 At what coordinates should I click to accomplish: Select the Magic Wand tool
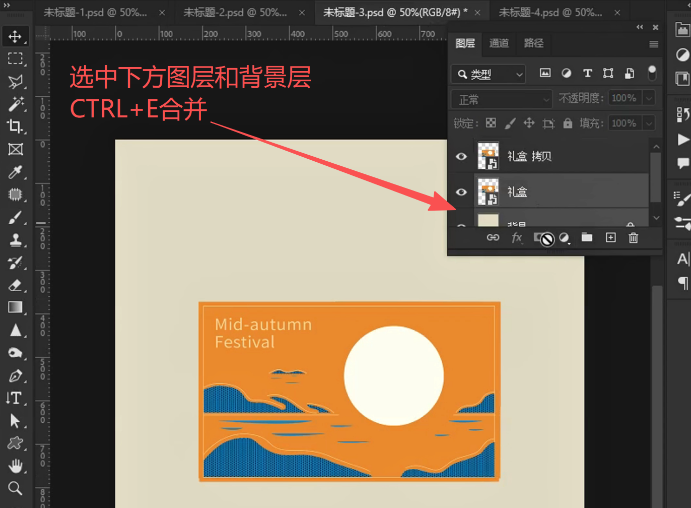(15, 104)
